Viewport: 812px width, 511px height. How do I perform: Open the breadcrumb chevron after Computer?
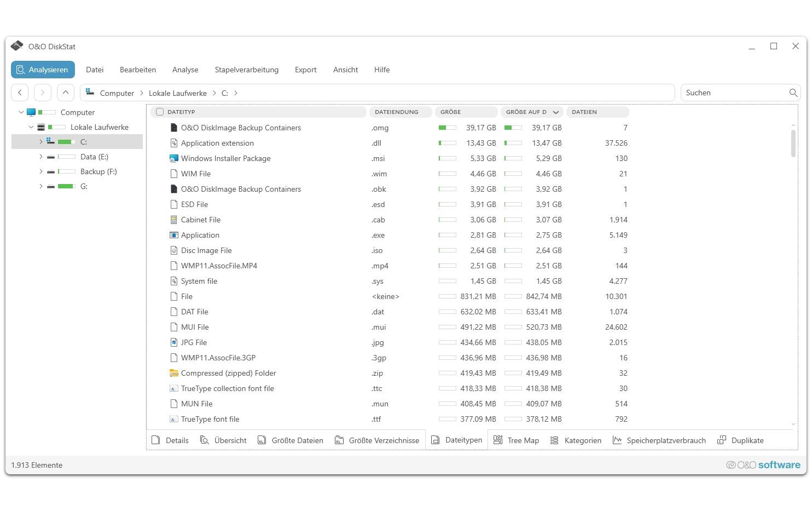(141, 93)
